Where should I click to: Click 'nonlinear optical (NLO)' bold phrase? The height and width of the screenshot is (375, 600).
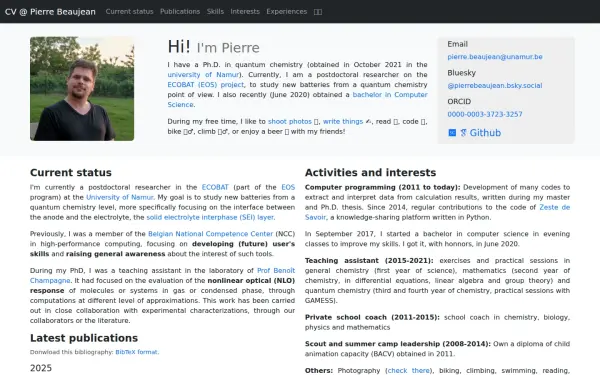tap(251, 280)
